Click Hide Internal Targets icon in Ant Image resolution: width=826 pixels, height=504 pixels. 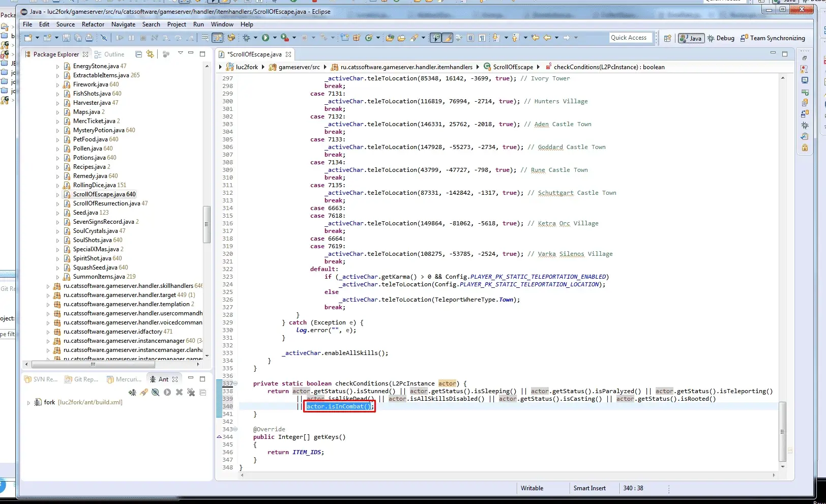(x=156, y=392)
